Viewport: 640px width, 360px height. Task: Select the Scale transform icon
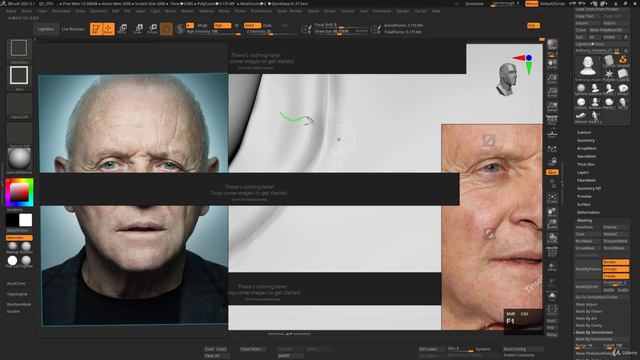[x=138, y=29]
